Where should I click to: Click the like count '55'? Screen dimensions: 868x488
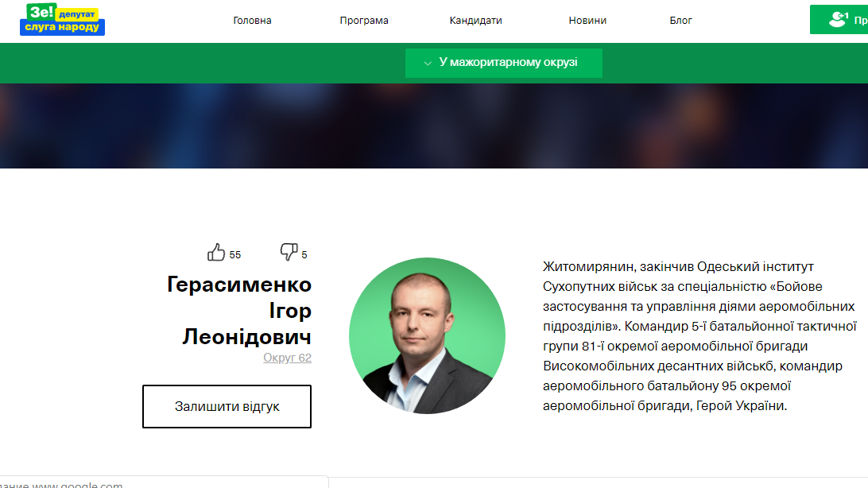[235, 254]
